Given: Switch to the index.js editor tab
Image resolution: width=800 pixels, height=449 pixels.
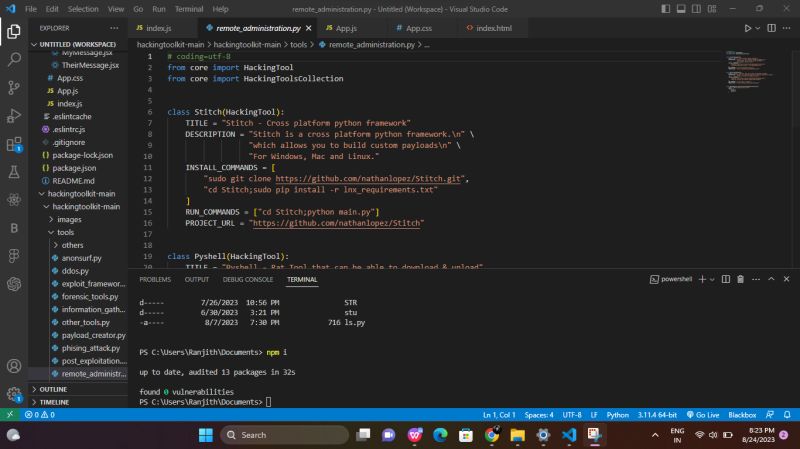Looking at the screenshot, I should coord(158,28).
